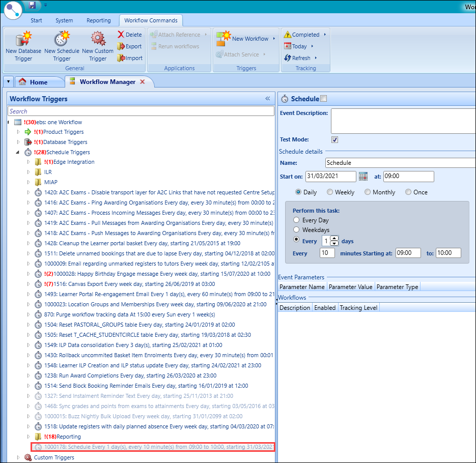The width and height of the screenshot is (476, 463).
Task: Expand the Database Triggers tree node
Action: 19,142
